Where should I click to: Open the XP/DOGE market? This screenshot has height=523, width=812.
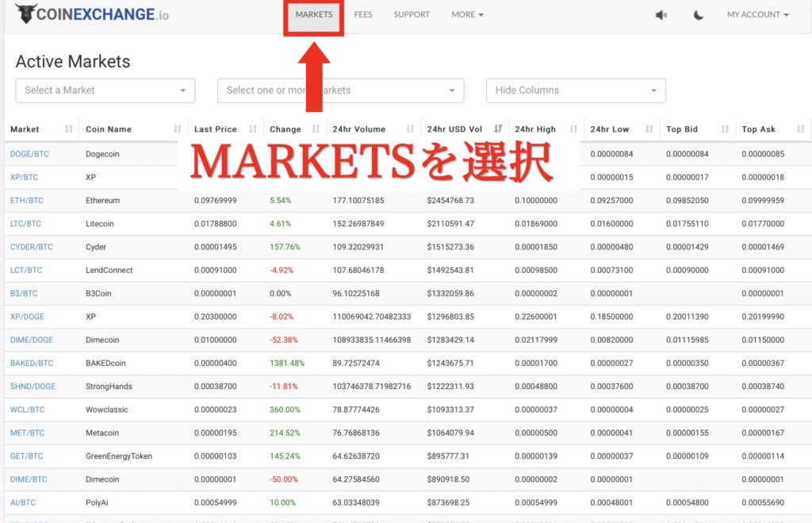tap(28, 317)
